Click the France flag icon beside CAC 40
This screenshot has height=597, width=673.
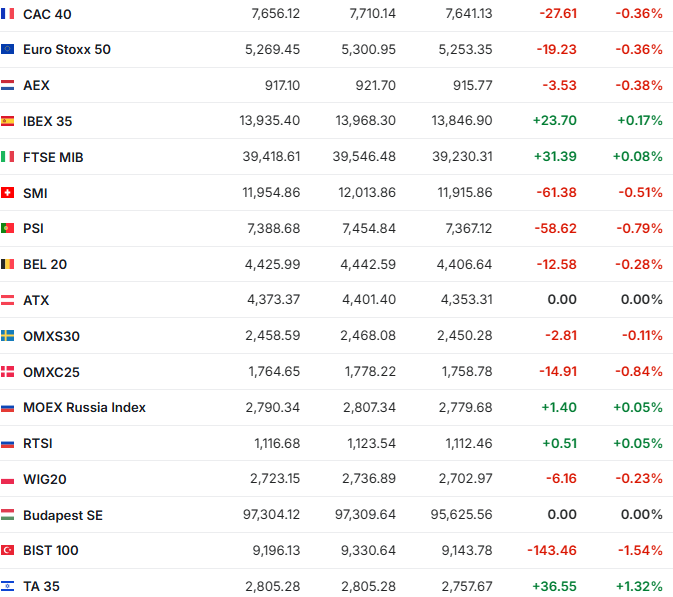(8, 14)
